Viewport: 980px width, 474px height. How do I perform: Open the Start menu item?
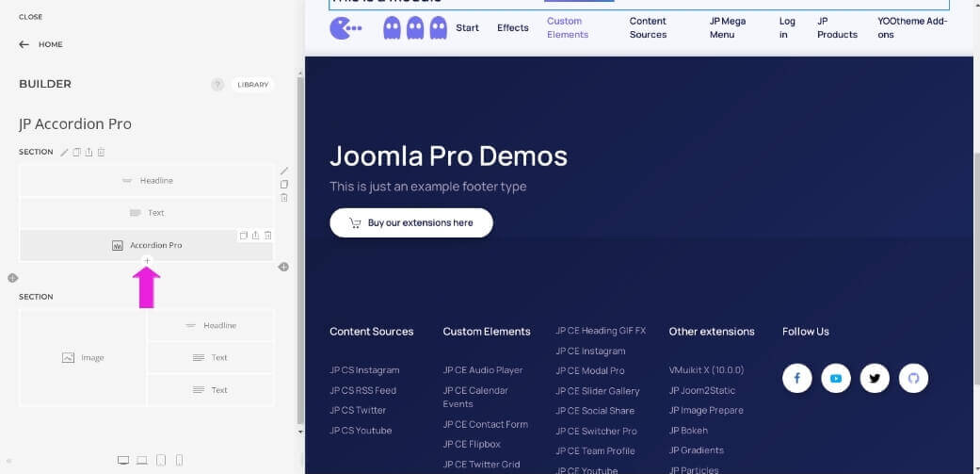[468, 27]
